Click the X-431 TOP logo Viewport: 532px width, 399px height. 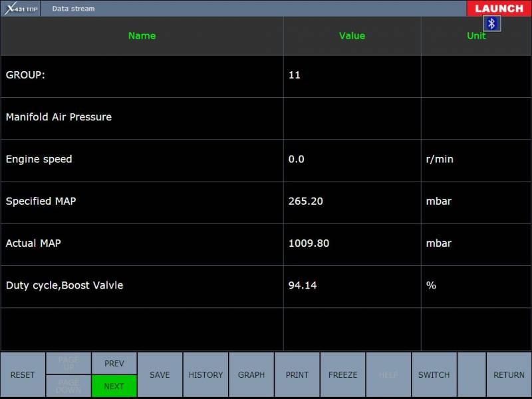click(x=21, y=9)
